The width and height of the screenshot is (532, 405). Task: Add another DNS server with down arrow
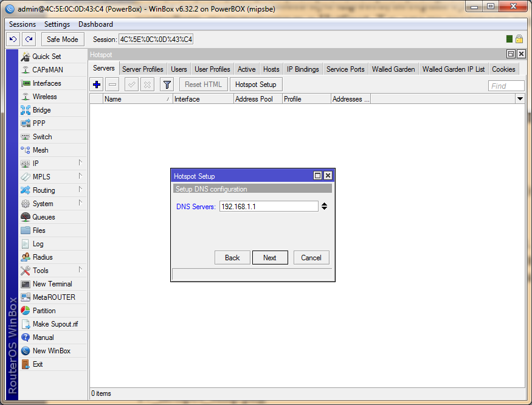tap(325, 209)
